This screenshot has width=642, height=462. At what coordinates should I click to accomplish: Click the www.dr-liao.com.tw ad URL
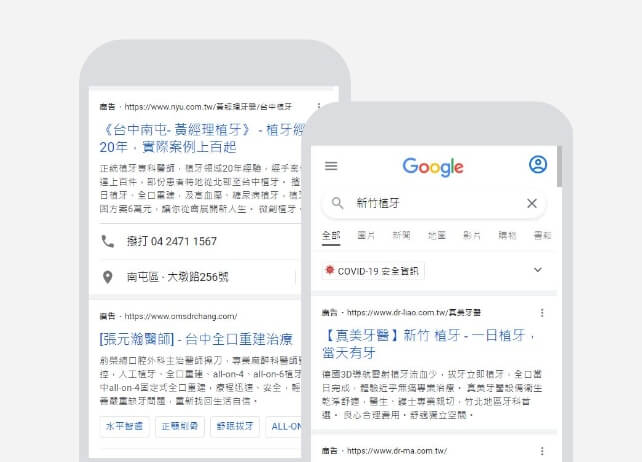tap(414, 313)
